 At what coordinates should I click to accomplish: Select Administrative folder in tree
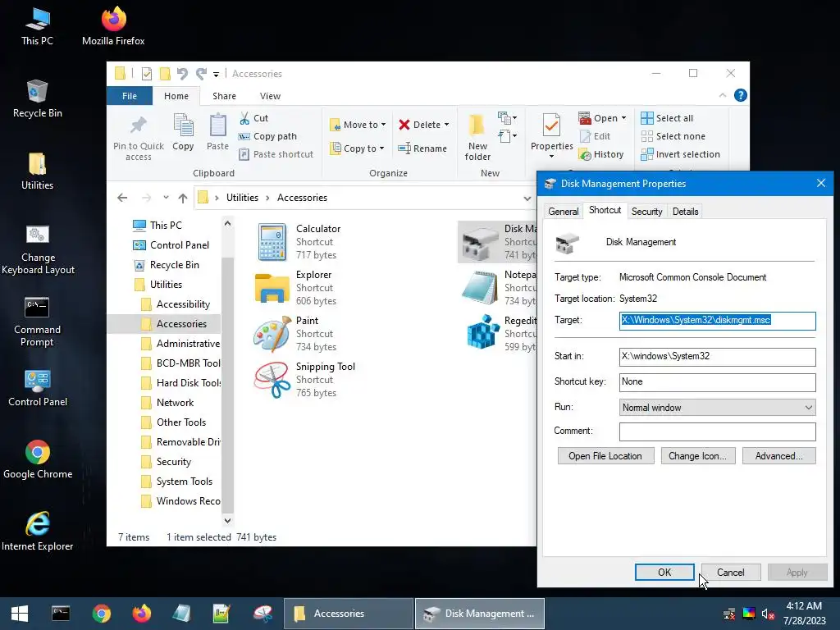coord(180,344)
